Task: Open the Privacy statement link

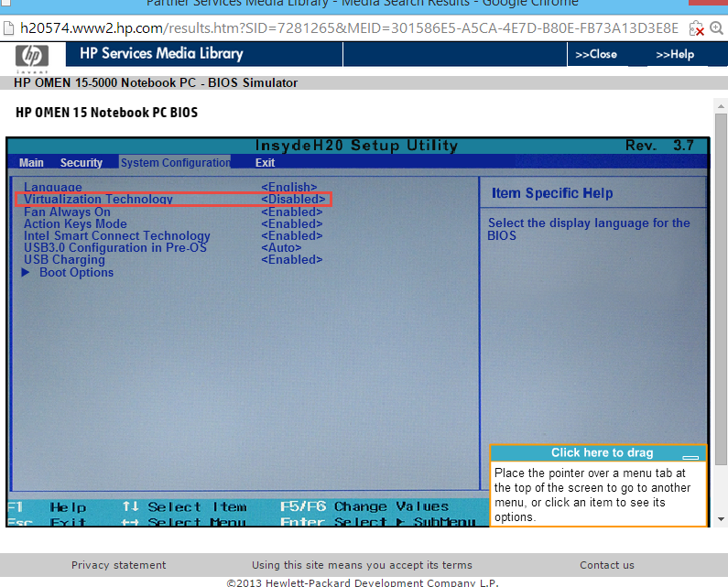Action: 118,565
